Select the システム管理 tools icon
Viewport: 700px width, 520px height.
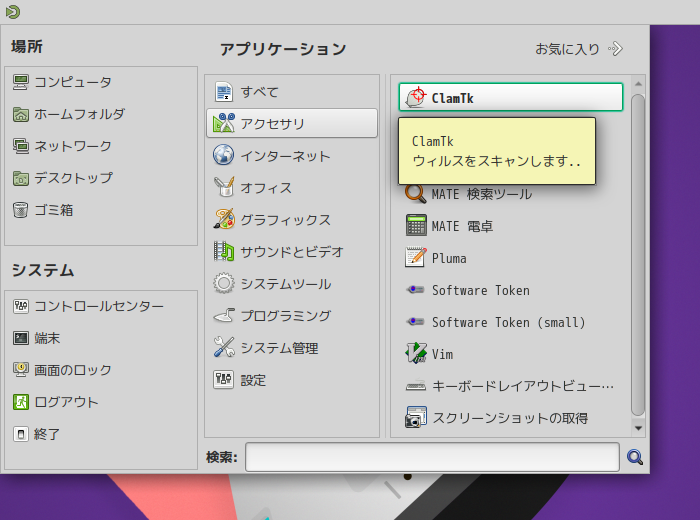224,348
